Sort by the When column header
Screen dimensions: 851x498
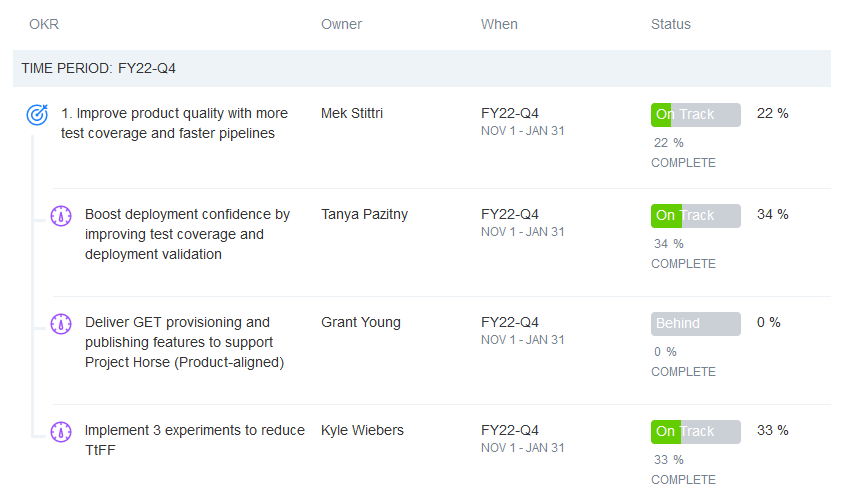499,24
